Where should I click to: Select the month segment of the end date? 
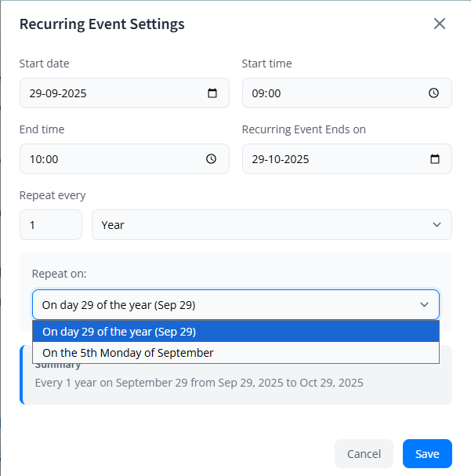pyautogui.click(x=276, y=159)
